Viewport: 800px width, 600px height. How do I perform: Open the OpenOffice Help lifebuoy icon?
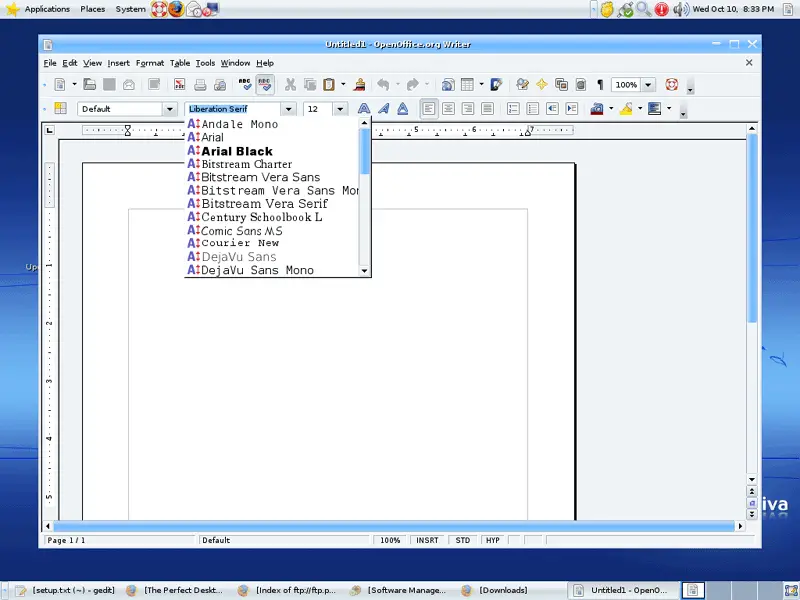pyautogui.click(x=672, y=85)
